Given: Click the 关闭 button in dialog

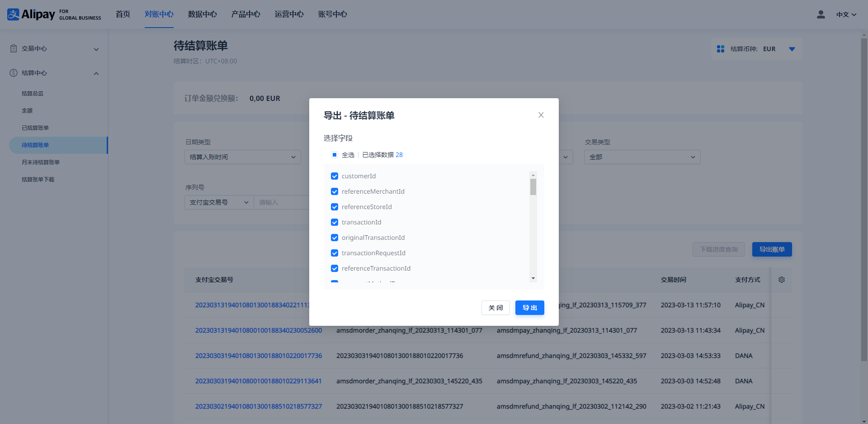Looking at the screenshot, I should [495, 308].
